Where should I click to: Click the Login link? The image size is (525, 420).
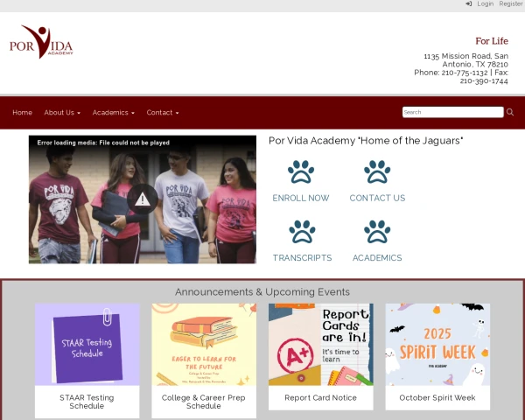[x=486, y=3]
